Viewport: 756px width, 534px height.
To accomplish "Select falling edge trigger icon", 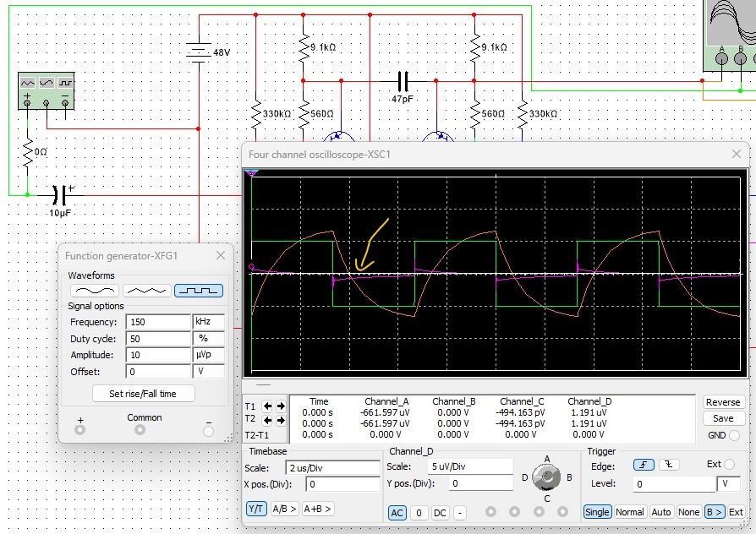I will tap(669, 465).
